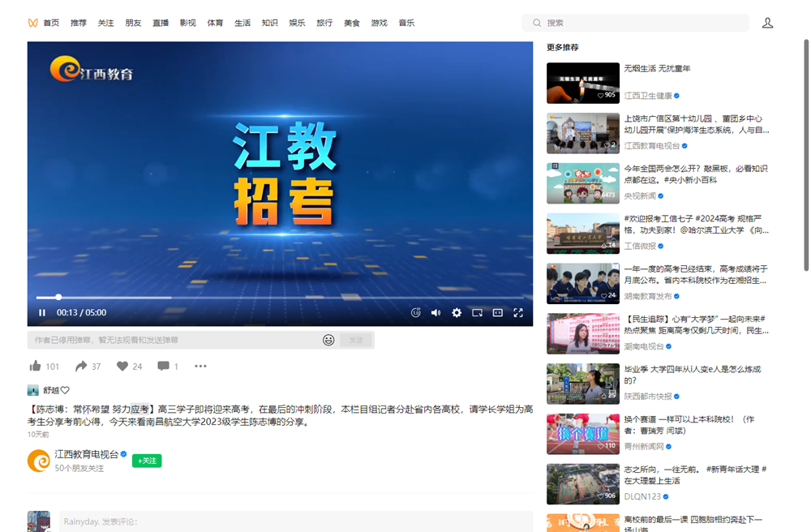Enter fullscreen playback
The image size is (811, 532).
517,312
